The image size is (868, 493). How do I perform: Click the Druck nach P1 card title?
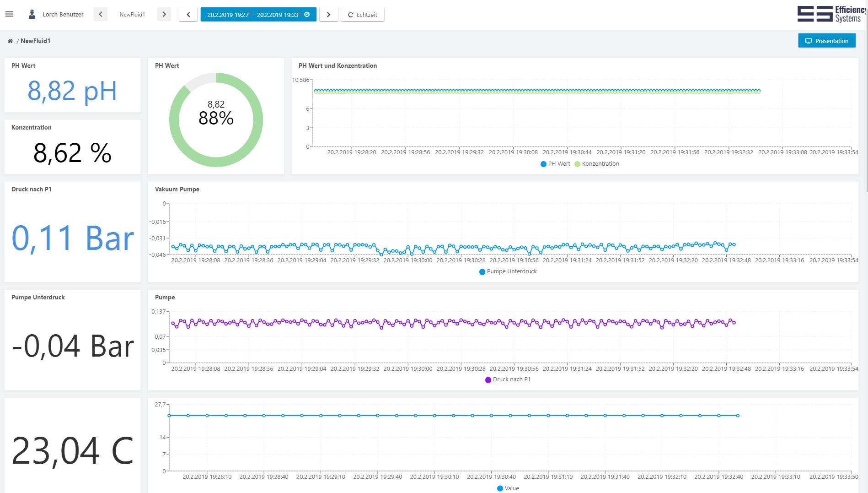coord(32,189)
